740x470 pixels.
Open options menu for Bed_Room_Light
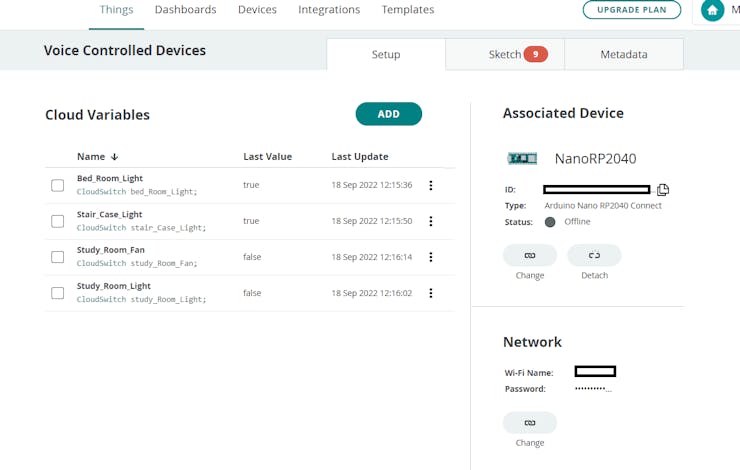pyautogui.click(x=431, y=185)
